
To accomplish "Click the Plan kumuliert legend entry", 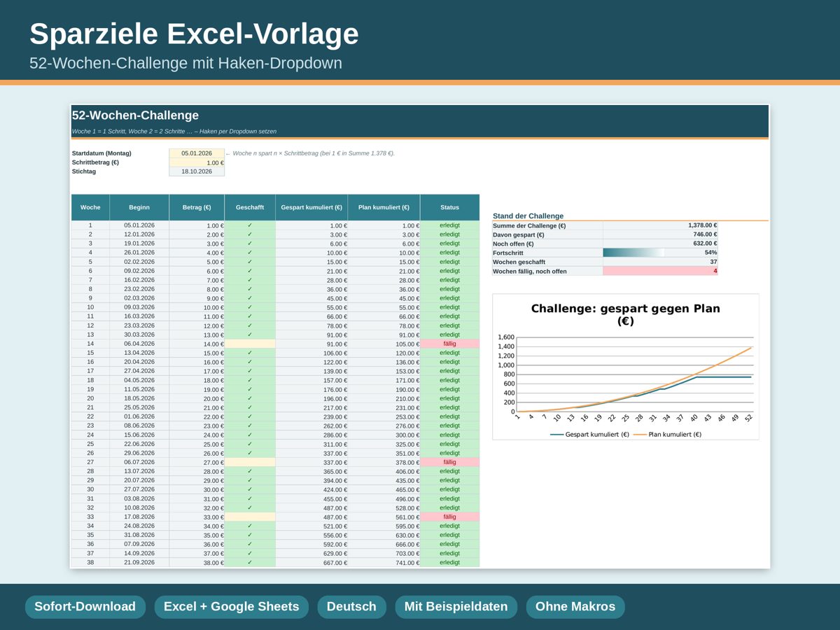I will point(668,434).
